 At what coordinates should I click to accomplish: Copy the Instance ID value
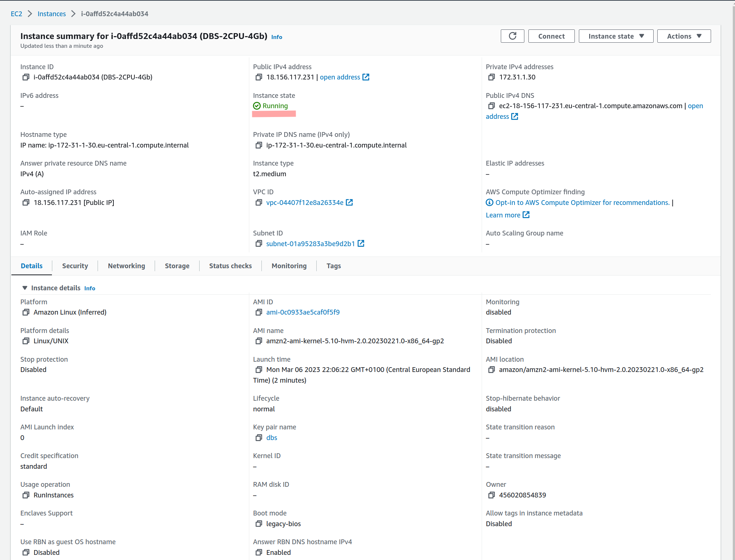(26, 77)
